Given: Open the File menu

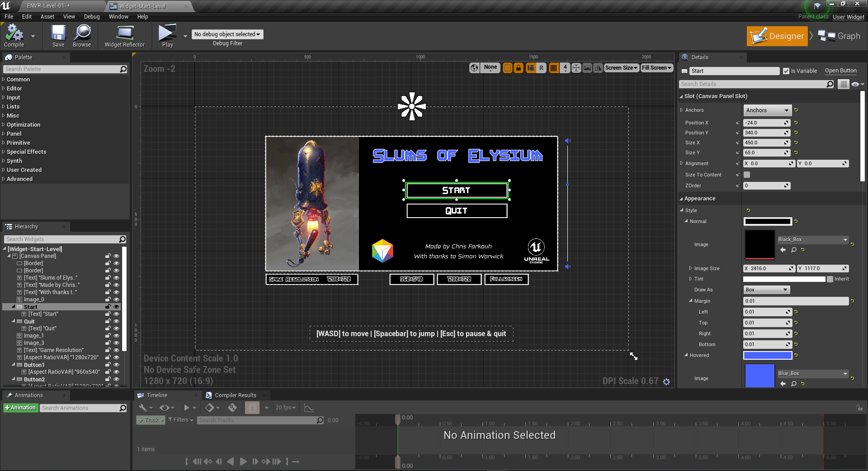Looking at the screenshot, I should pos(9,17).
